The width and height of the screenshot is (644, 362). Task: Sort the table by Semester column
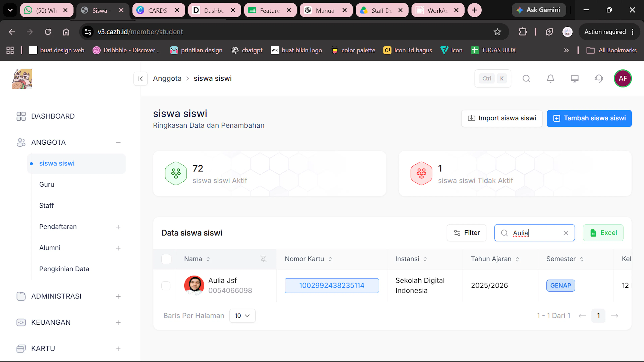(582, 259)
